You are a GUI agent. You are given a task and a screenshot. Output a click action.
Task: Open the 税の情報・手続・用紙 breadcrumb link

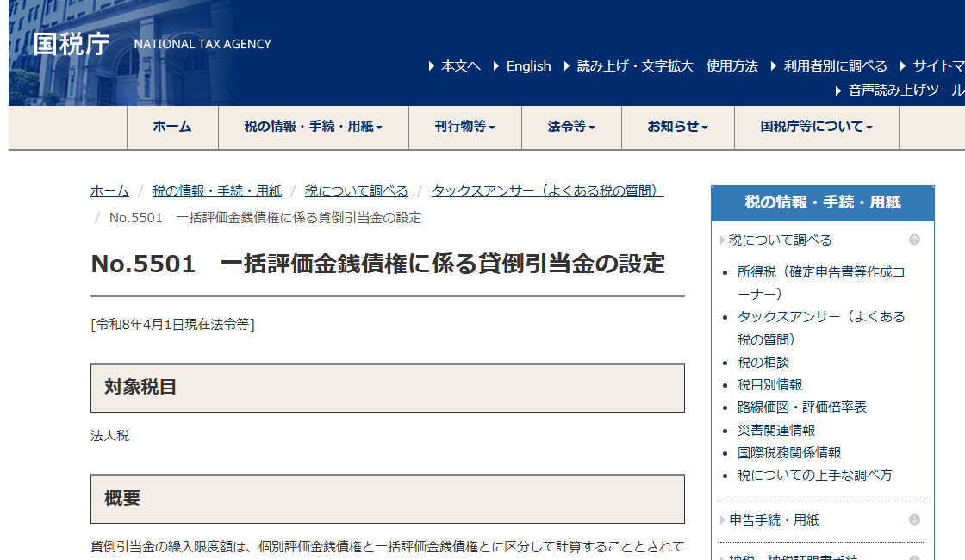tap(216, 191)
